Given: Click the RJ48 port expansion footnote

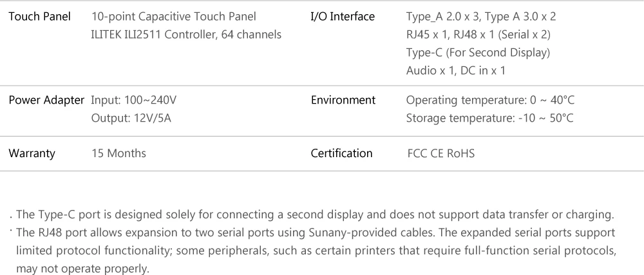Looking at the screenshot, I should [x=316, y=251].
